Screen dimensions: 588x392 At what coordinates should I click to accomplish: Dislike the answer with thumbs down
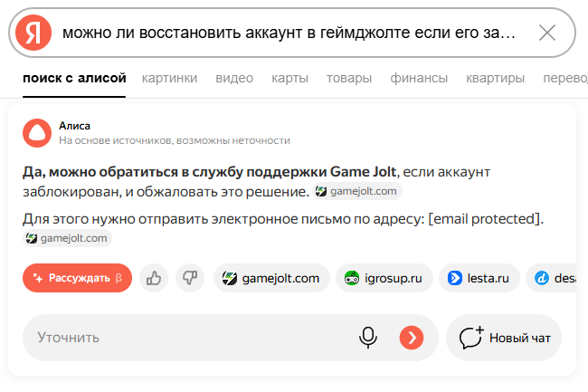click(190, 278)
